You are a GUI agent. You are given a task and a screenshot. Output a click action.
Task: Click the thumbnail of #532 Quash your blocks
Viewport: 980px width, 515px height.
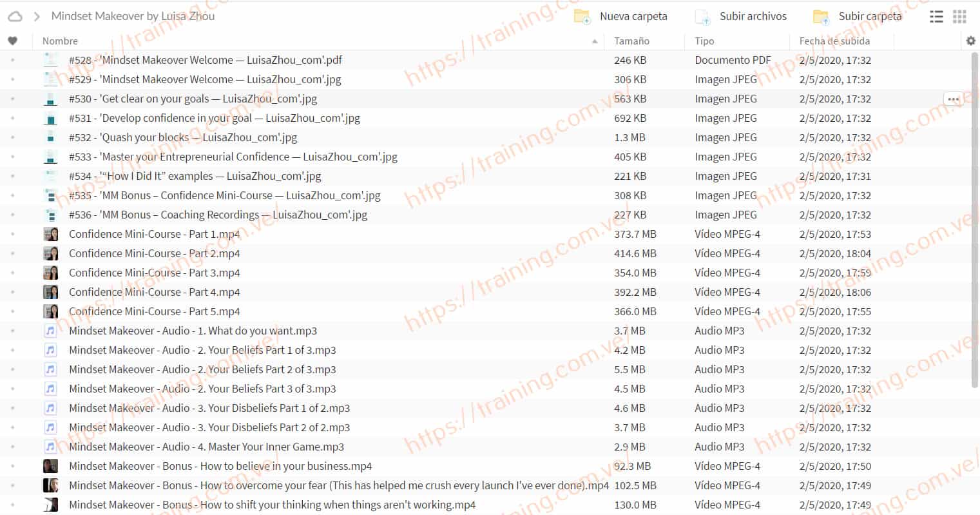(50, 137)
